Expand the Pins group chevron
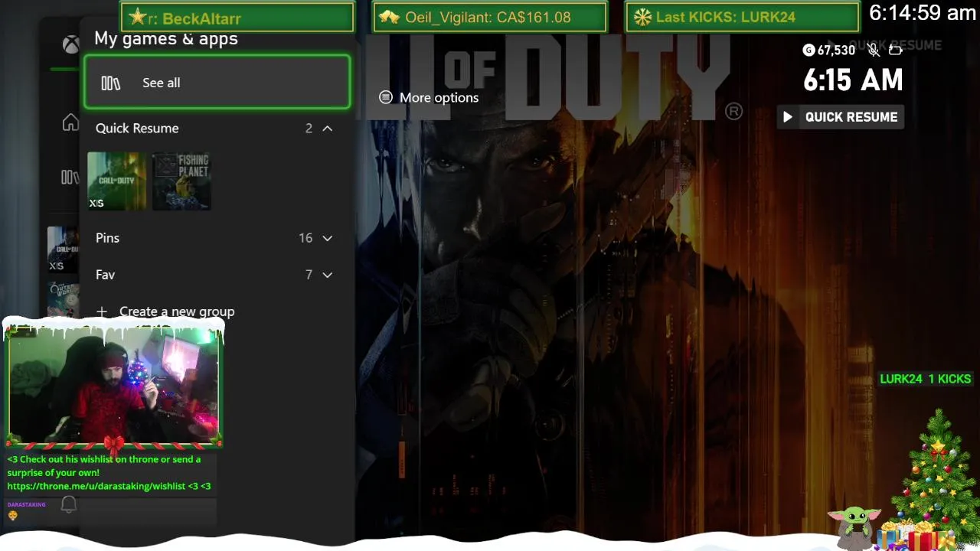 327,238
